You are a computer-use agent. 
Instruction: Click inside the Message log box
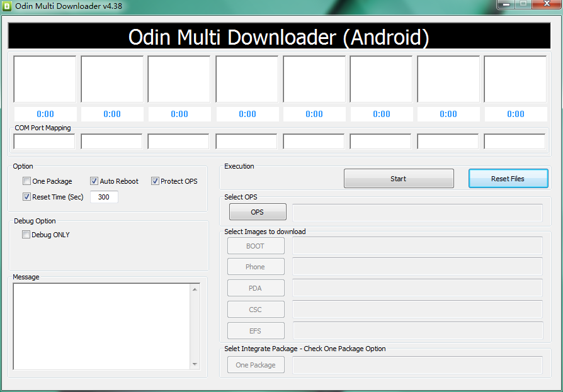click(101, 327)
